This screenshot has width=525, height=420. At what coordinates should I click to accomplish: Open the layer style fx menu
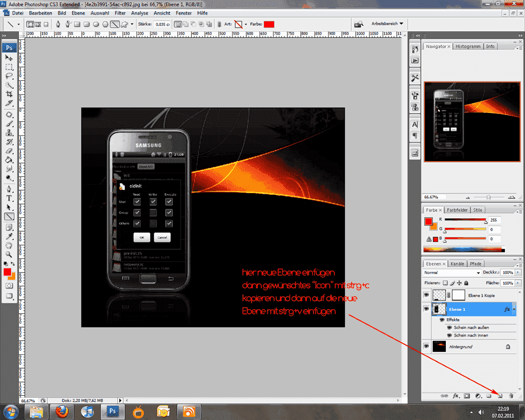point(456,396)
